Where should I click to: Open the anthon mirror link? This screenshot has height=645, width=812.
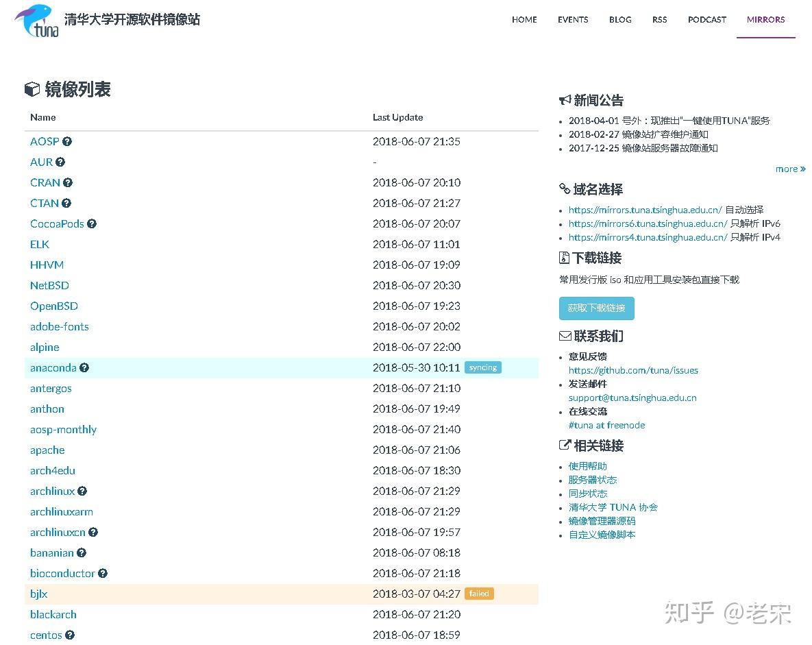47,409
